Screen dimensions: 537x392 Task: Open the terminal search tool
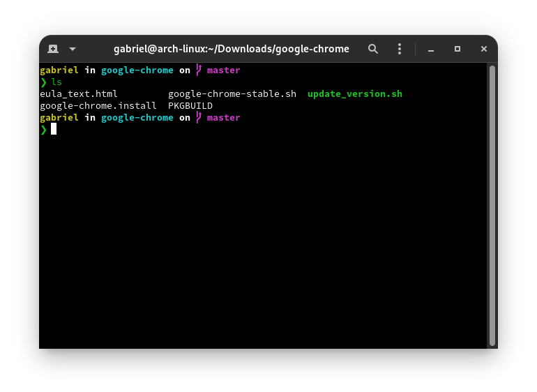(x=373, y=49)
